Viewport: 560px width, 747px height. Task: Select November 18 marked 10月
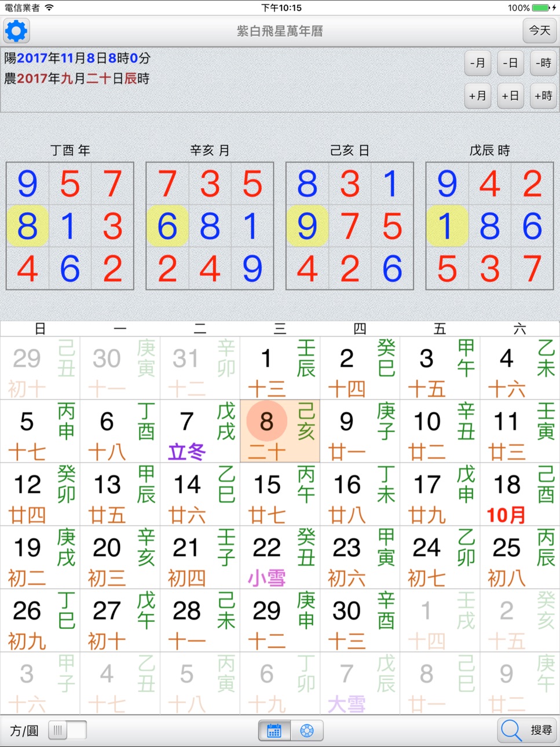tap(519, 495)
